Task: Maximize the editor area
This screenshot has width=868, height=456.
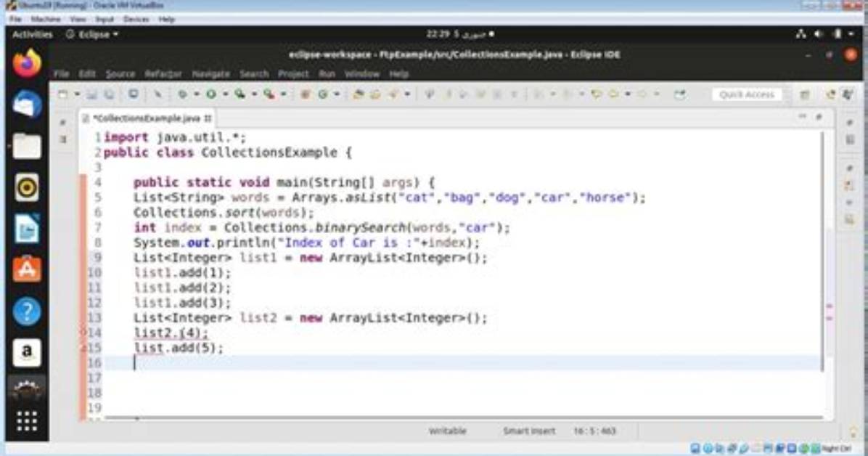Action: [819, 116]
